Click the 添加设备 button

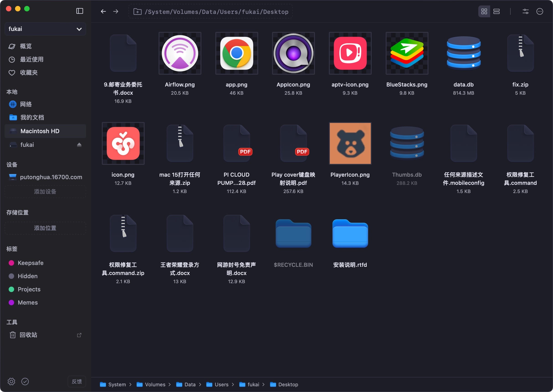pyautogui.click(x=45, y=192)
